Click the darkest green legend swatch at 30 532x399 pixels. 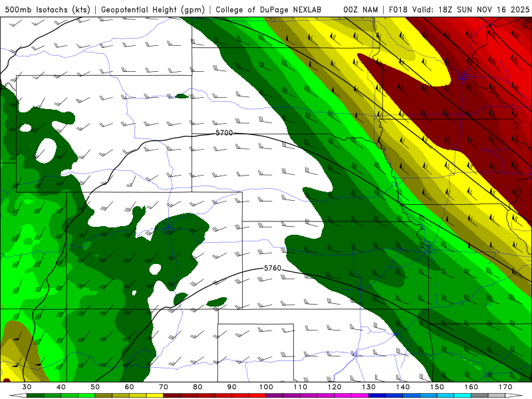click(x=35, y=396)
